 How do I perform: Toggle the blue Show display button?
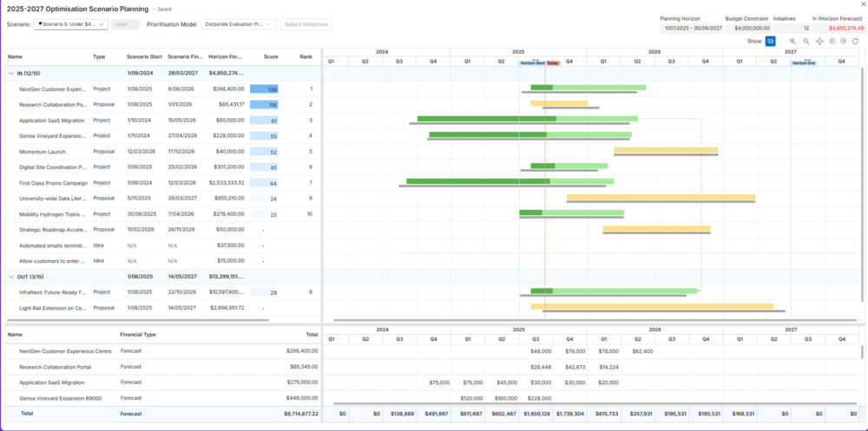click(770, 41)
